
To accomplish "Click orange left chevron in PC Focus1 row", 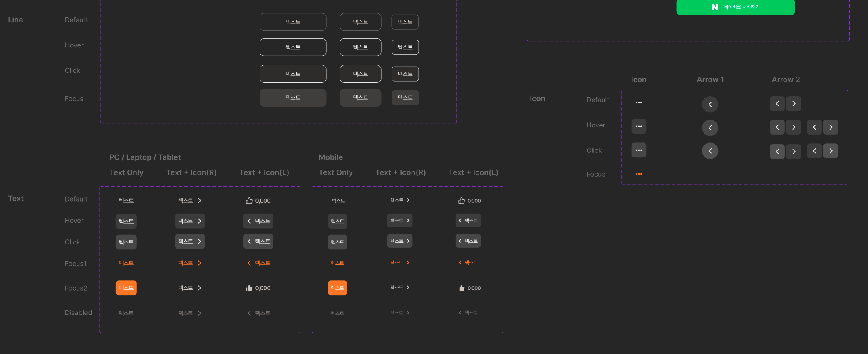I will click(x=249, y=263).
